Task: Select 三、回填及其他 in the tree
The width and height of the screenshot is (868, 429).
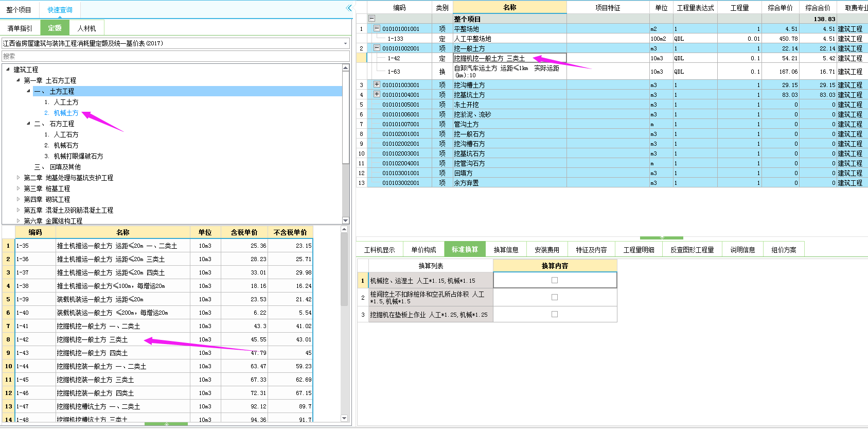Action: tap(58, 167)
